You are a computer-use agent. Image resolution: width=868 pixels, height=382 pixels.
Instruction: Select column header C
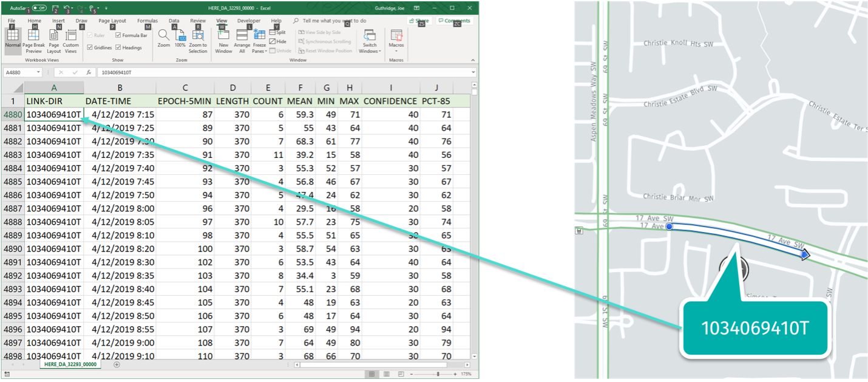pyautogui.click(x=185, y=87)
